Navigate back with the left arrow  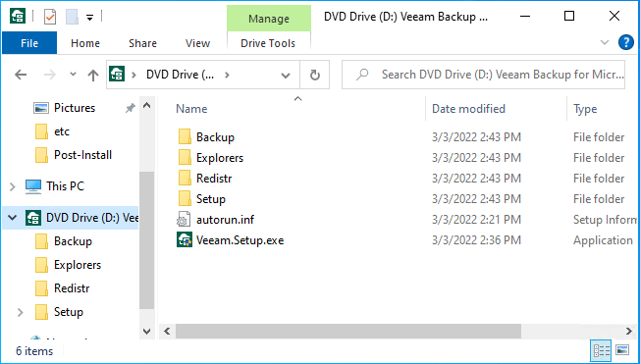(x=21, y=75)
